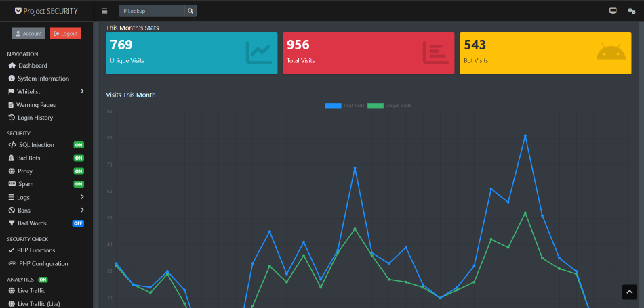Toggle the Proxy ON badge
The width and height of the screenshot is (644, 308).
pos(79,171)
